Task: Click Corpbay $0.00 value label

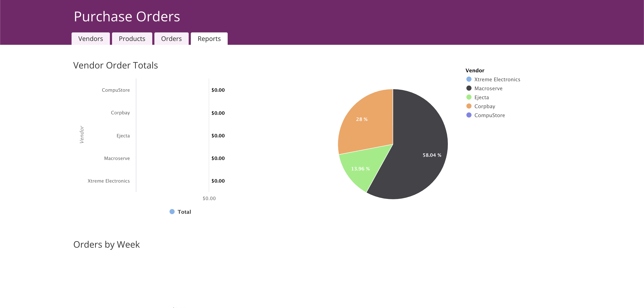Action: [x=218, y=113]
